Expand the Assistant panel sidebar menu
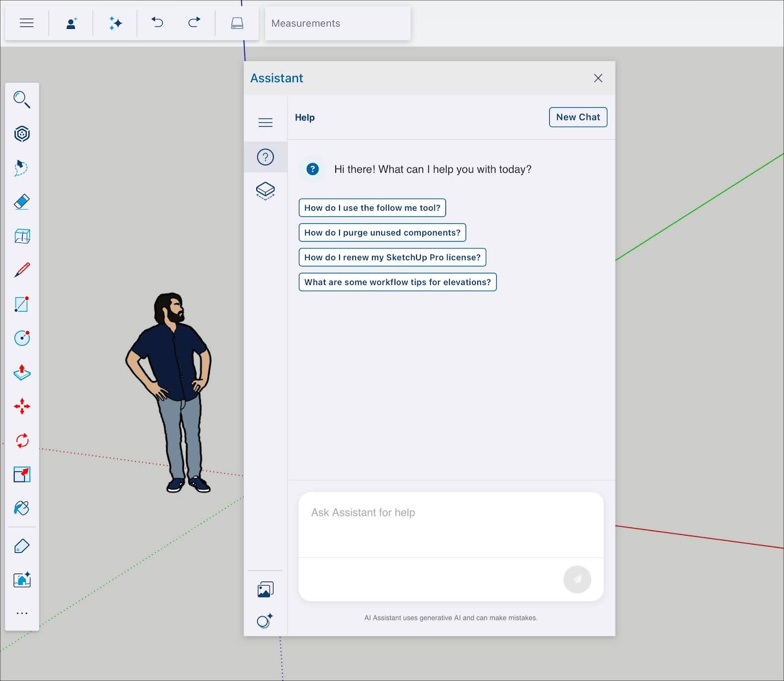This screenshot has width=784, height=681. (265, 122)
